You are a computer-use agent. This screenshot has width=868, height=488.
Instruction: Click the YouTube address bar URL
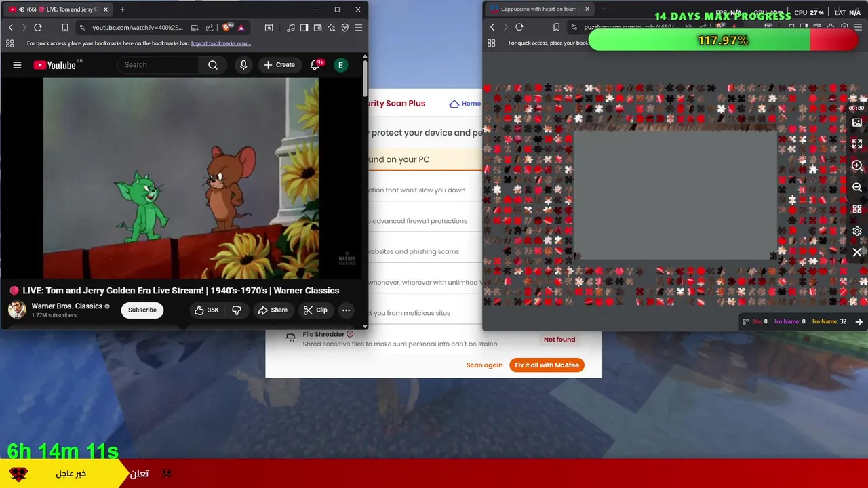[x=138, y=28]
